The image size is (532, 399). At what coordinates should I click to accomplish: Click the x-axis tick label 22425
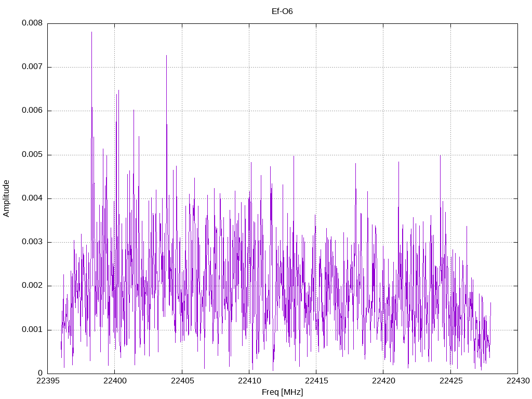point(451,381)
